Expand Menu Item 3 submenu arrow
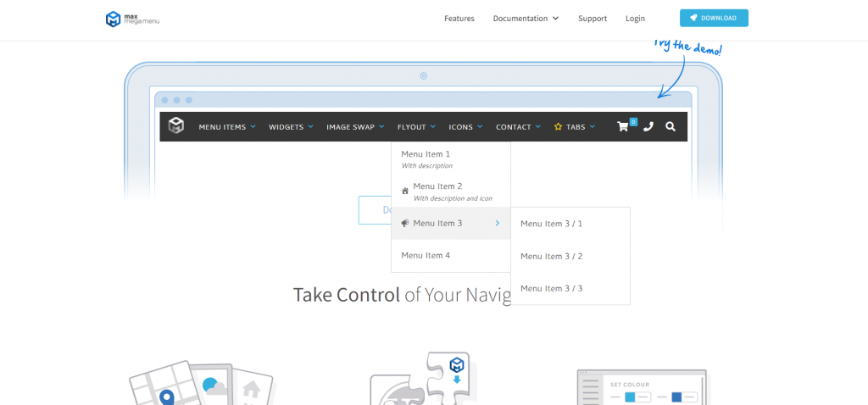Image resolution: width=868 pixels, height=405 pixels. (497, 223)
